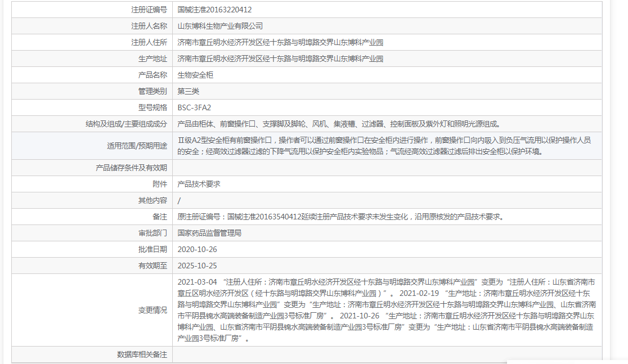Click attachment value 产品技术要求

[x=199, y=184]
